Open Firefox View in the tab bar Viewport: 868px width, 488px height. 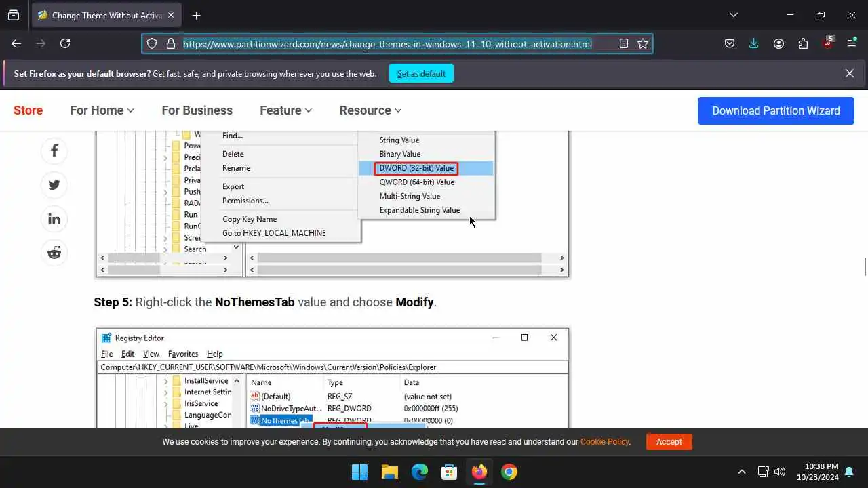(13, 15)
